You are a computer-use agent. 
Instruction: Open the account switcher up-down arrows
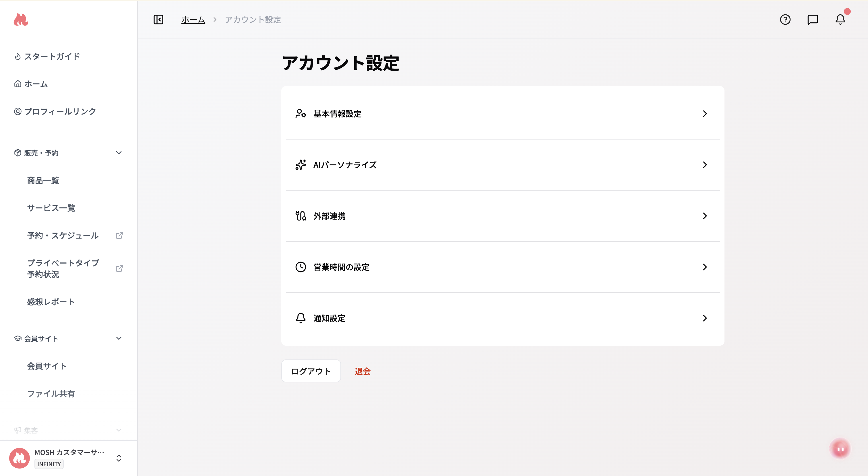click(x=119, y=458)
